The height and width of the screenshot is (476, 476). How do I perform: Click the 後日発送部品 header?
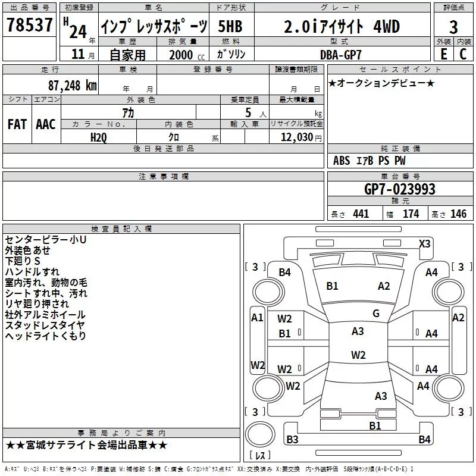(163, 148)
